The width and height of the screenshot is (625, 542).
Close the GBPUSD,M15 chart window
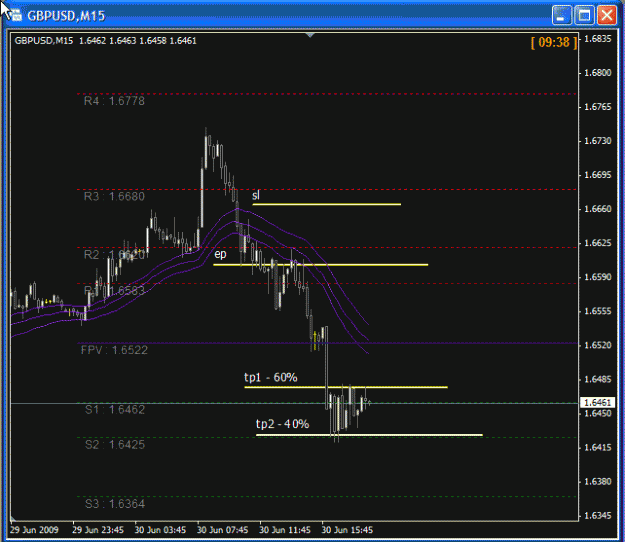tap(607, 16)
